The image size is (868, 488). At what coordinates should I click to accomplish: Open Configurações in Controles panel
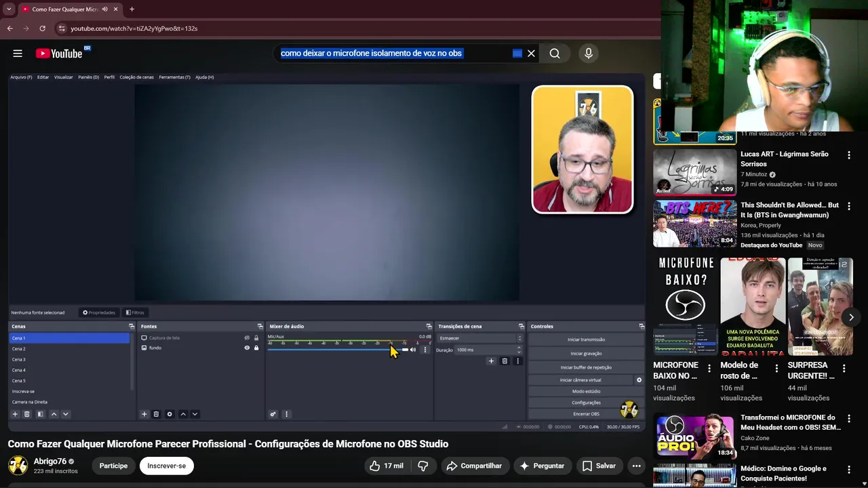(586, 403)
